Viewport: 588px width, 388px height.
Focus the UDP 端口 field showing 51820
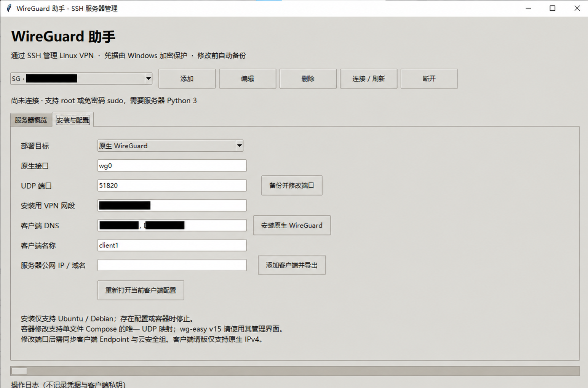click(172, 186)
